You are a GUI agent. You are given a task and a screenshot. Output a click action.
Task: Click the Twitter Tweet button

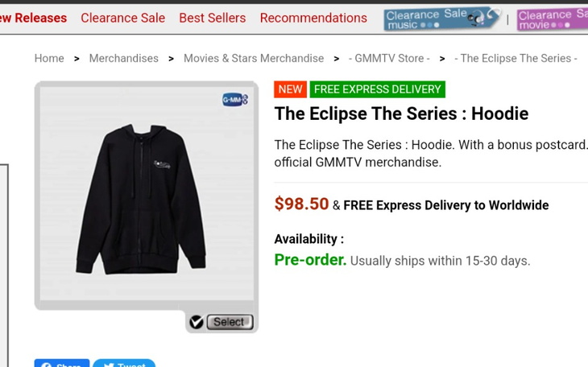(x=123, y=363)
